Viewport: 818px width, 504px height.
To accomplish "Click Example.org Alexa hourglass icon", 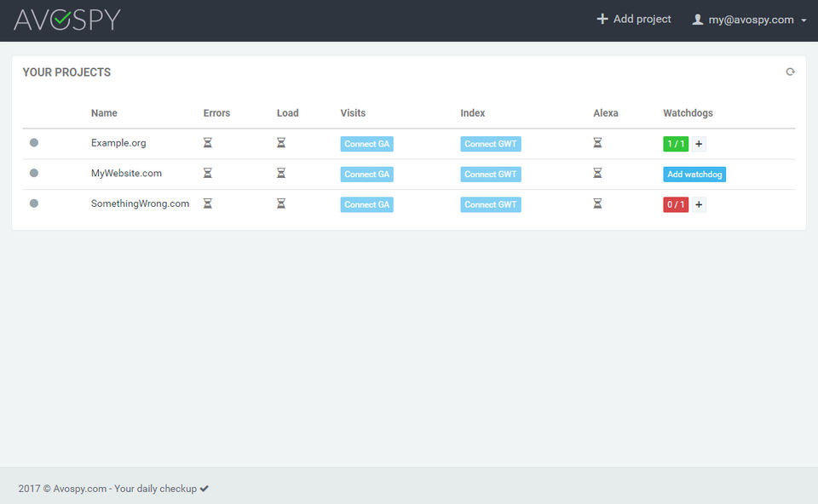I will [598, 143].
